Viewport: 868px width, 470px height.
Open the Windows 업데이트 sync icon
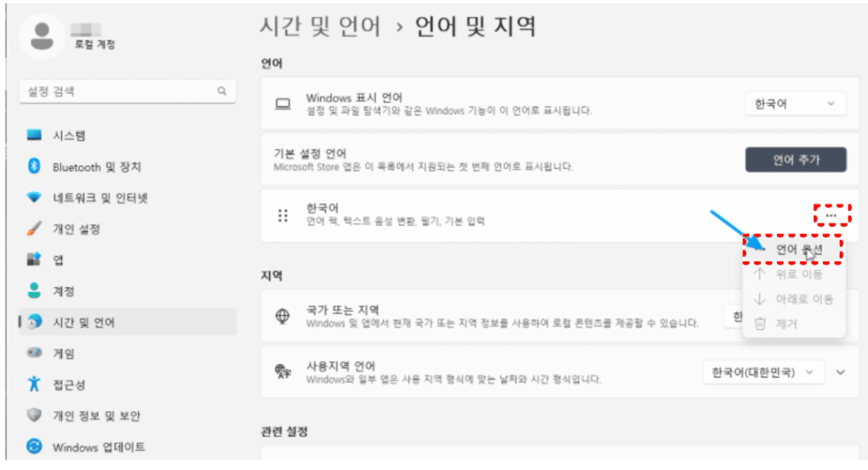34,446
